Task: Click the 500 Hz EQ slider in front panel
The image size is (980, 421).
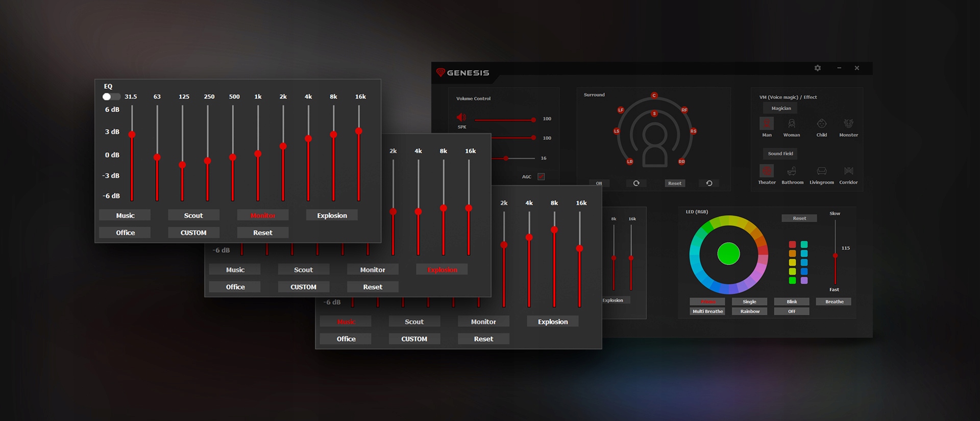Action: click(x=233, y=157)
